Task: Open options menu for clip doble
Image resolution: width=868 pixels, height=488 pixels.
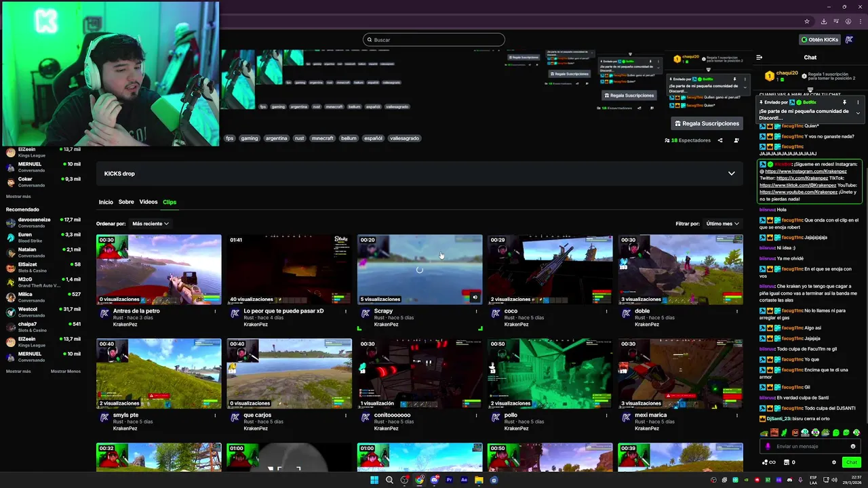Action: click(x=736, y=311)
